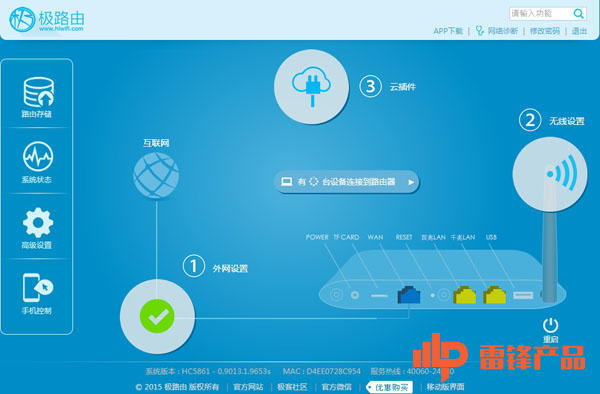
Task: Click the network diagnosis stethoscope icon
Action: (x=479, y=31)
